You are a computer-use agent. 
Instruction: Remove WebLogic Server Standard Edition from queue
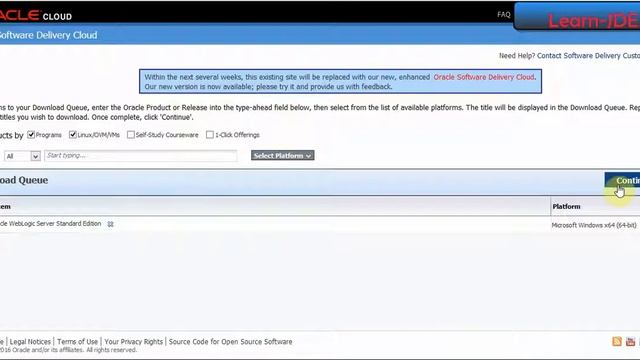tap(110, 224)
